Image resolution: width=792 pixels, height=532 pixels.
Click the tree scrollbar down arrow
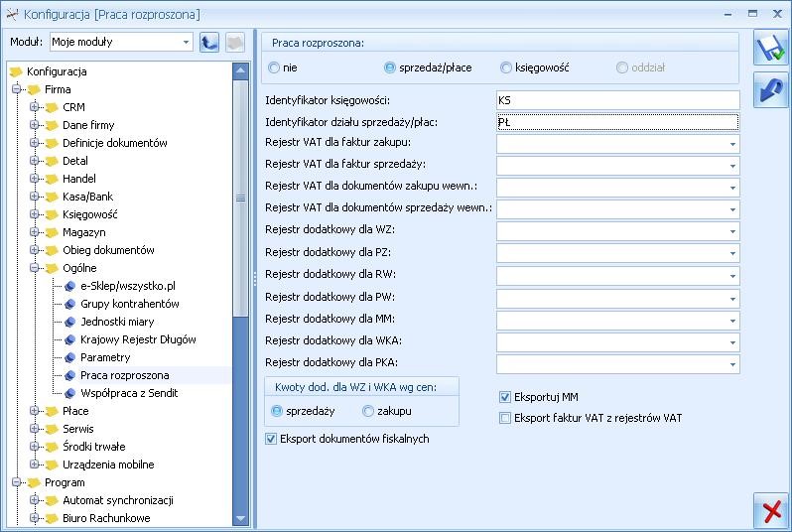[240, 518]
